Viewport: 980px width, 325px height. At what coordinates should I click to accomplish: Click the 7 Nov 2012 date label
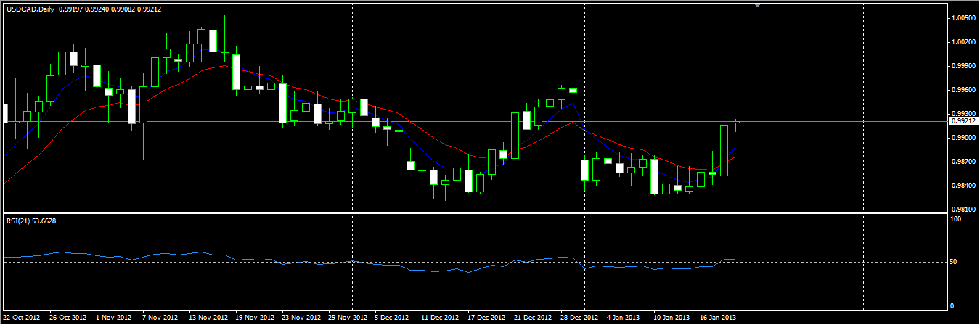pos(160,318)
